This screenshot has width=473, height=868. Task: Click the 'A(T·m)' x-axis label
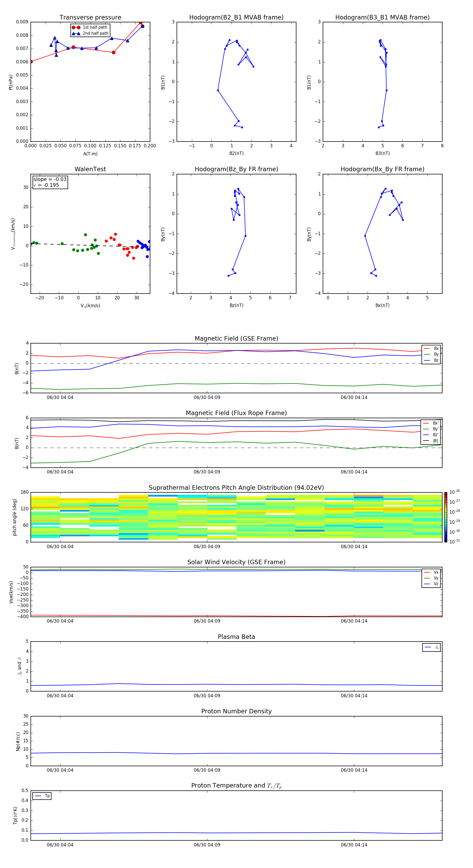tap(90, 154)
